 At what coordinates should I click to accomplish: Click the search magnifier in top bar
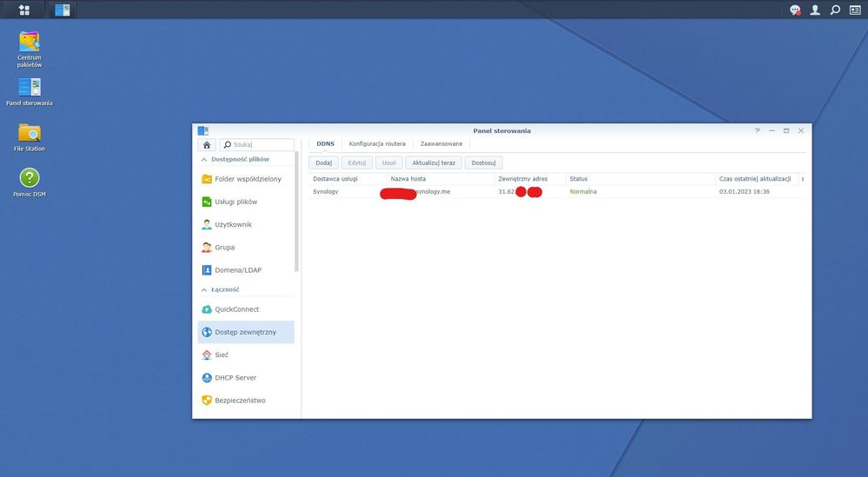pos(835,10)
